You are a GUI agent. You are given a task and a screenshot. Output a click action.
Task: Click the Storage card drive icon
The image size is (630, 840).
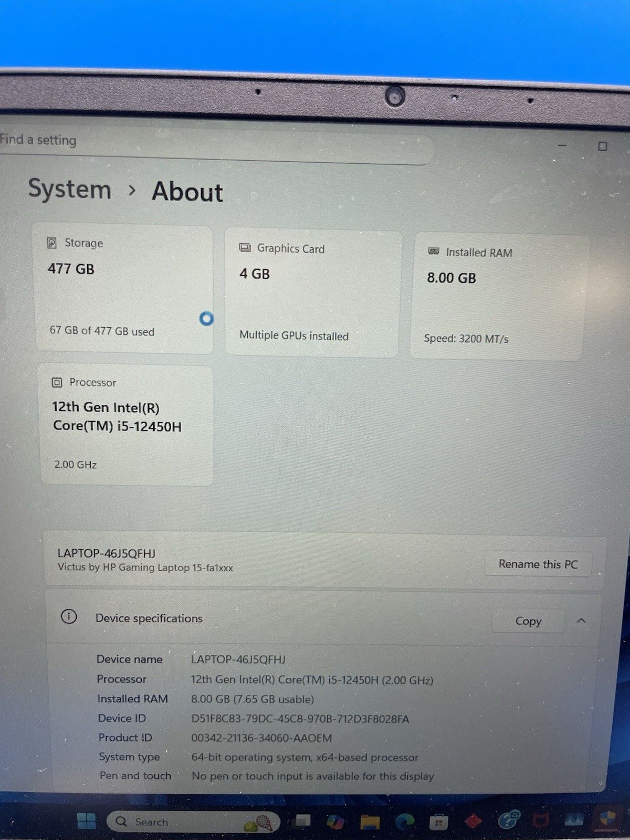tap(52, 243)
